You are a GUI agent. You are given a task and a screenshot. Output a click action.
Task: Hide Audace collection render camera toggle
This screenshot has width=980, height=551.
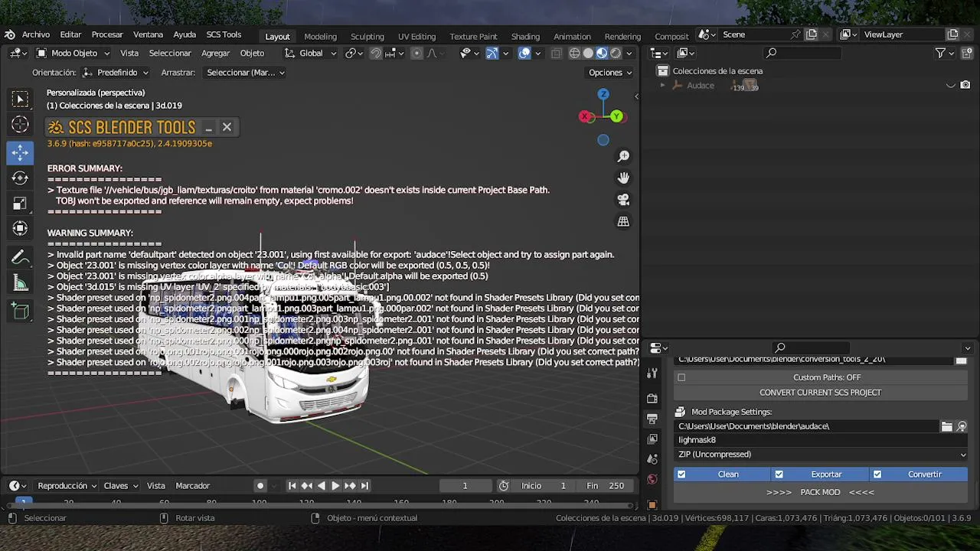965,85
